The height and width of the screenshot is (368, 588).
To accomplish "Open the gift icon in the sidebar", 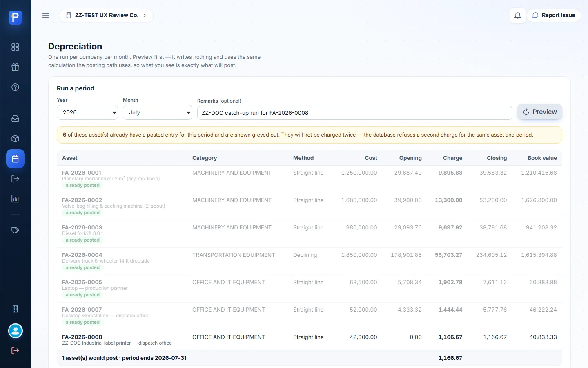I will tap(16, 67).
